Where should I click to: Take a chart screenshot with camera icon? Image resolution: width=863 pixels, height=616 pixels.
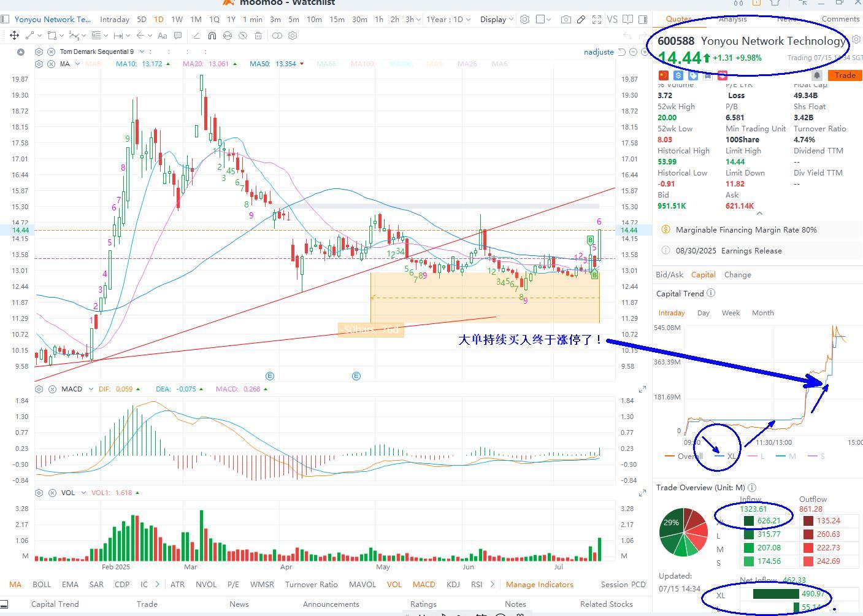[566, 20]
